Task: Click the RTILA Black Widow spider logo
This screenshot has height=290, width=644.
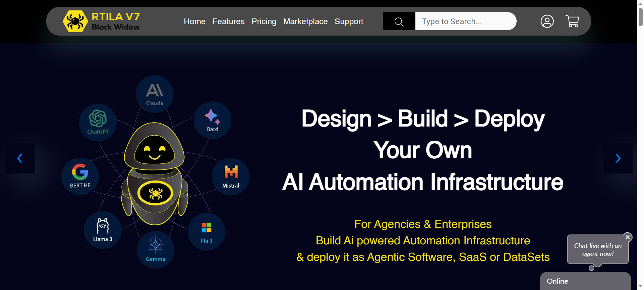Action: [75, 21]
